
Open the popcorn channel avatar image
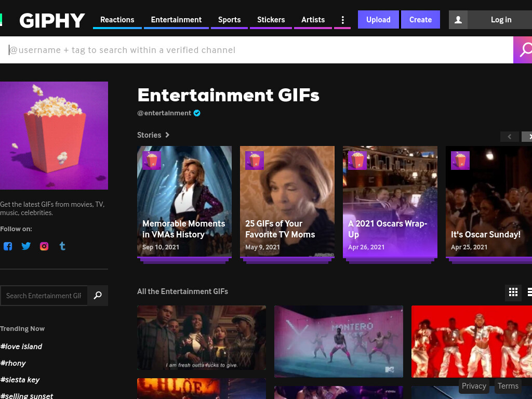click(x=54, y=136)
